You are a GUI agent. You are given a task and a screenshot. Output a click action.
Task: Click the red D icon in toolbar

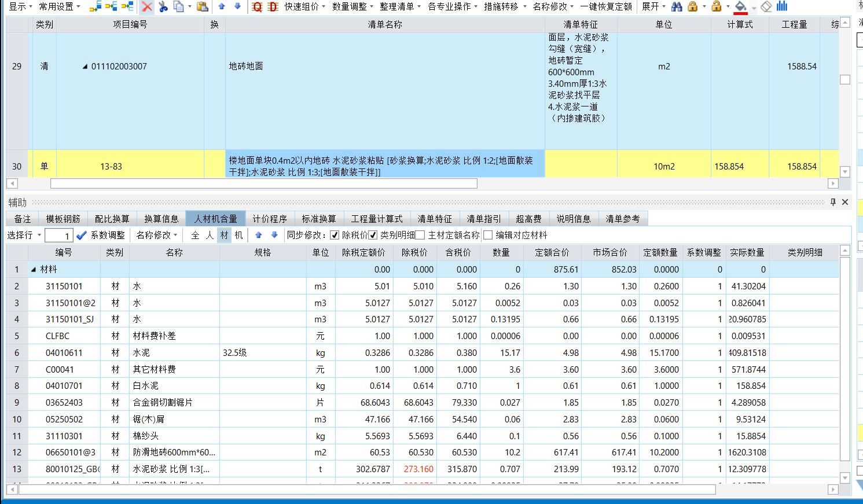[x=273, y=6]
